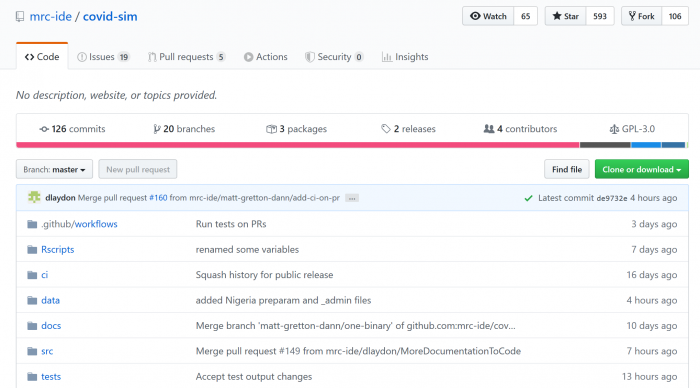The image size is (700, 388).
Task: Open 'Squash history for public release' commit
Action: coord(264,275)
